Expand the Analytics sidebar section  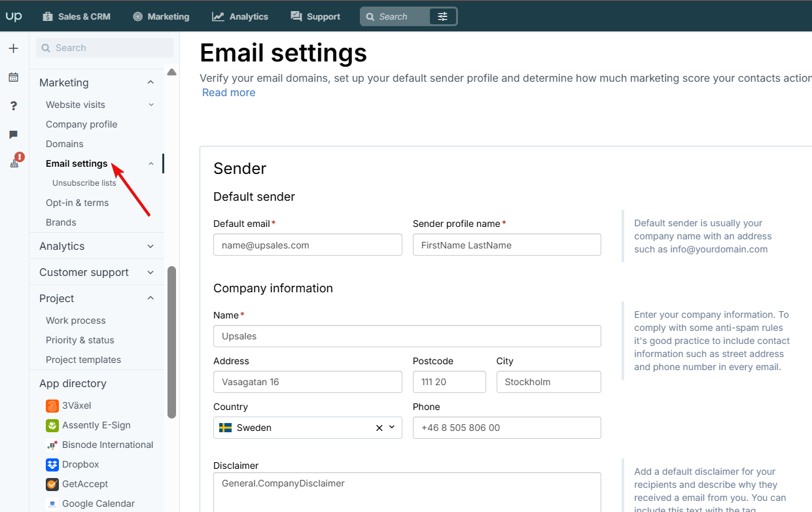[x=97, y=246]
